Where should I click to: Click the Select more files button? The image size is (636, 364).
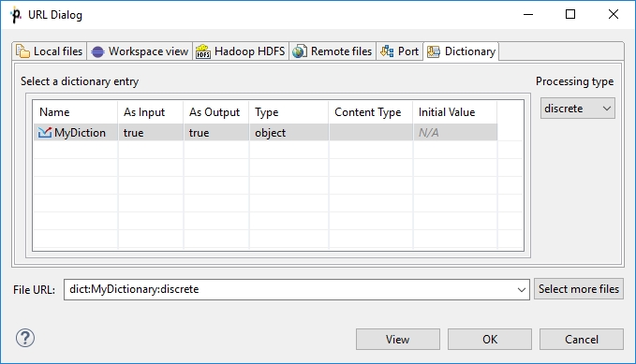(x=579, y=289)
